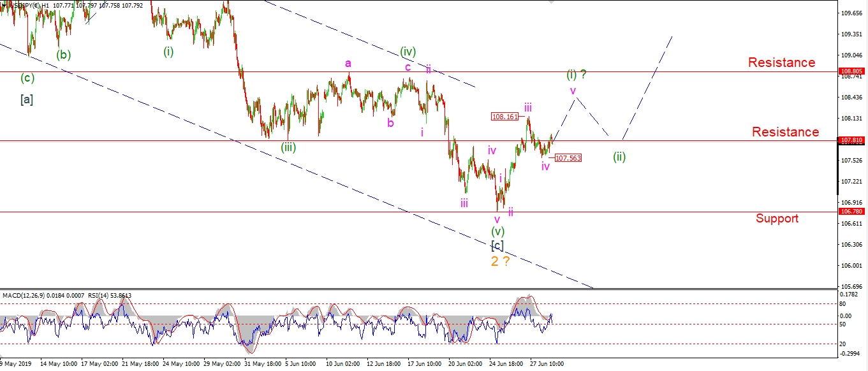Viewport: 868px width, 371px height.
Task: Select the green '(ii)' label on projected path
Action: click(x=619, y=157)
